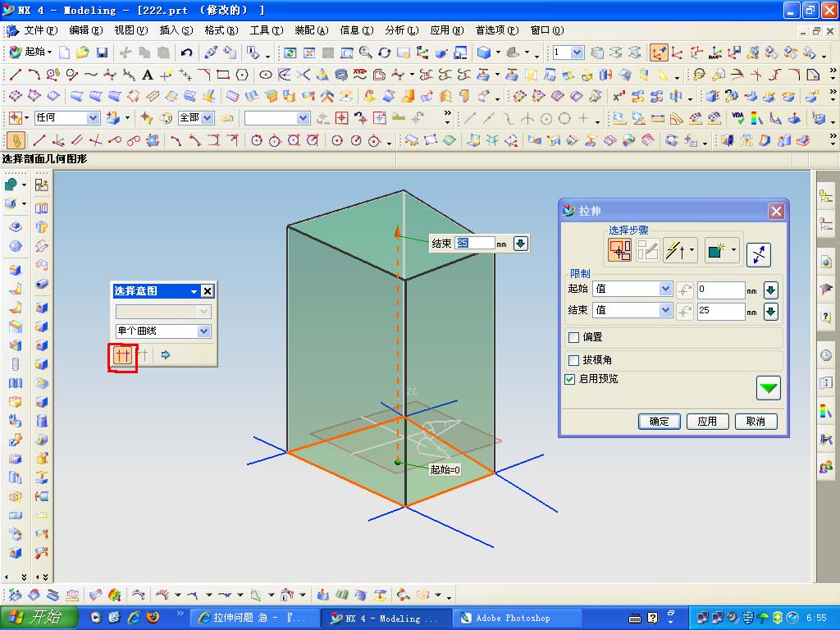840x630 pixels.
Task: Choose the Rectangle curve tool
Action: 223,75
